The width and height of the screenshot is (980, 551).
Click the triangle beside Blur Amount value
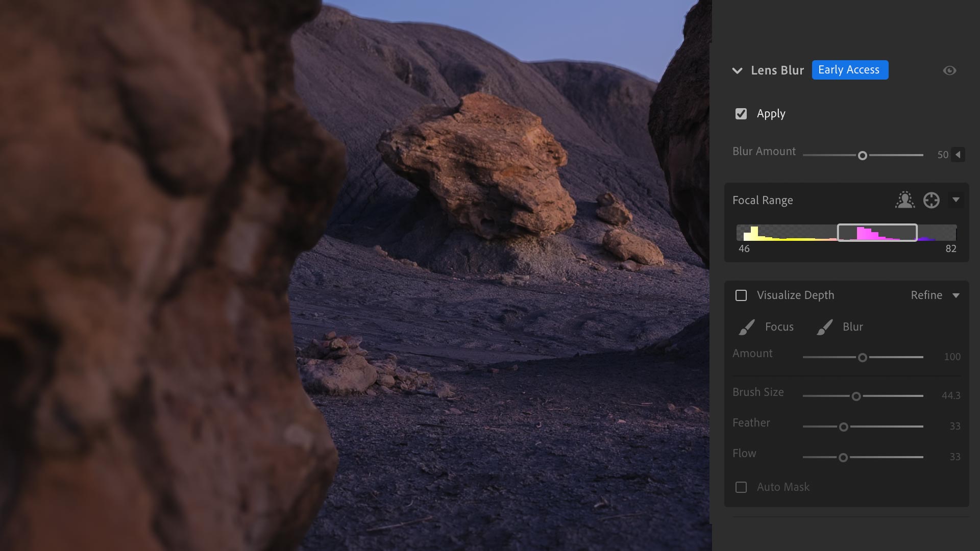tap(958, 155)
